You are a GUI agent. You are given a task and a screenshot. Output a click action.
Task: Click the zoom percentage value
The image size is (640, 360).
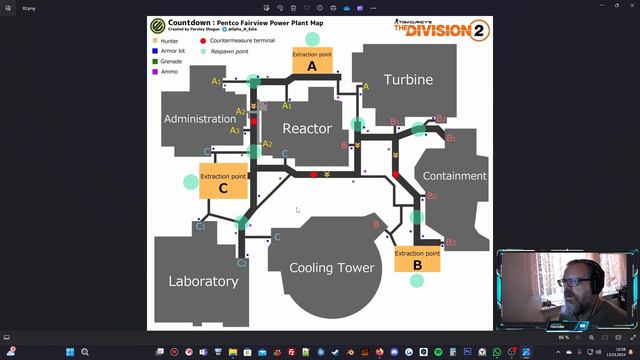pos(564,338)
